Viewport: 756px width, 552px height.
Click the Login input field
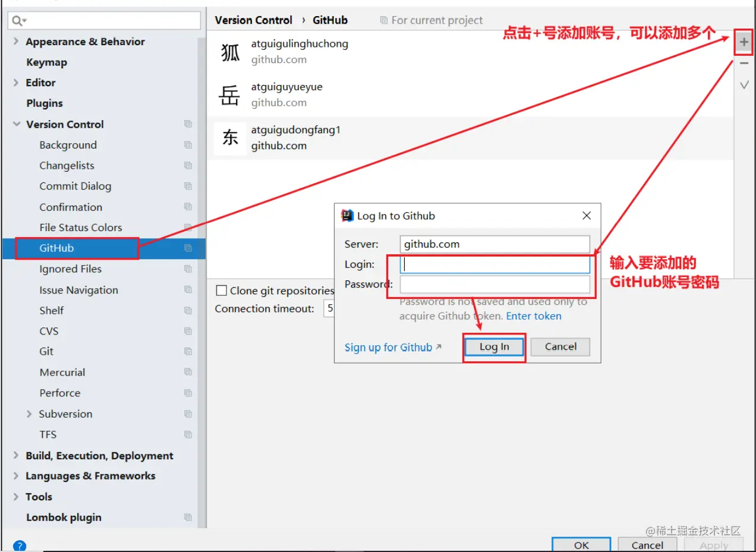(495, 264)
